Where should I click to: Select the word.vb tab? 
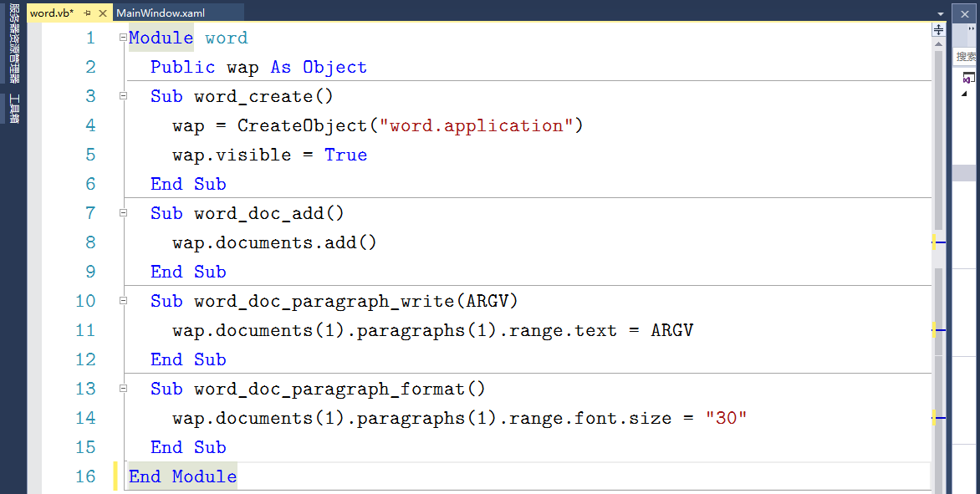pyautogui.click(x=52, y=13)
